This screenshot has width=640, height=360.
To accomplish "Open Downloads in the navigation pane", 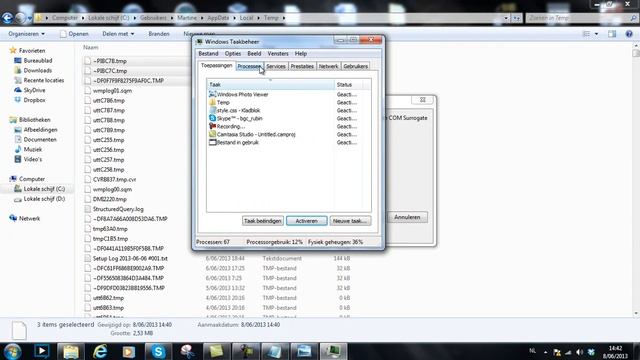I will (x=33, y=70).
